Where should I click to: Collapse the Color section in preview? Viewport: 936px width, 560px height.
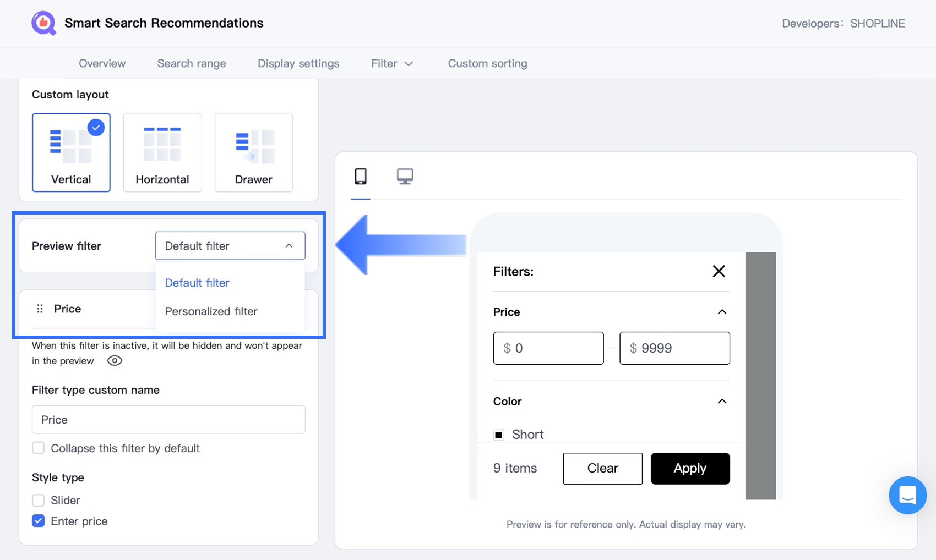click(x=722, y=402)
